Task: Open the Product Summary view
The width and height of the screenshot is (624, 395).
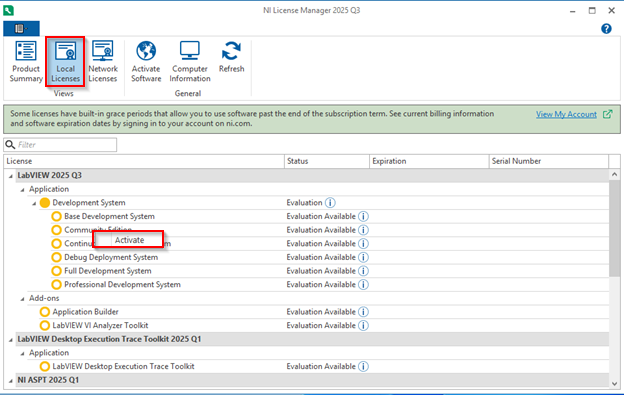Action: coord(26,62)
